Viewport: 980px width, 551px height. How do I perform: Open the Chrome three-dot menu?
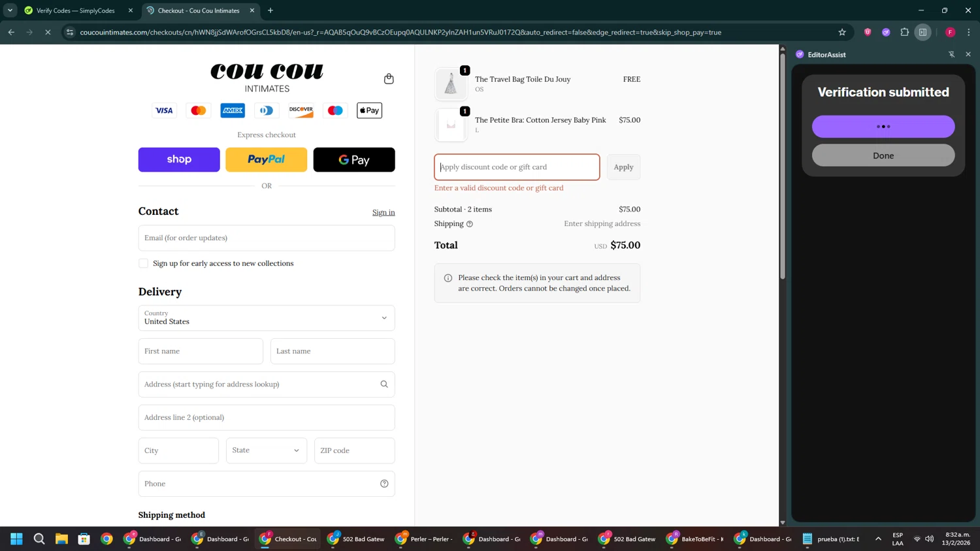click(969, 32)
